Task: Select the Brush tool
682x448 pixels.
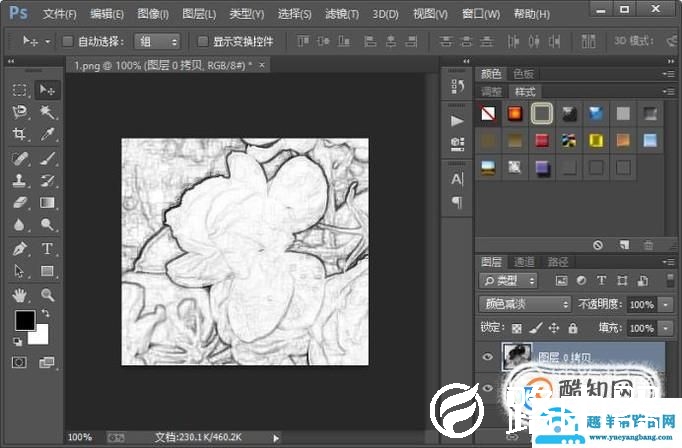Action: [47, 159]
